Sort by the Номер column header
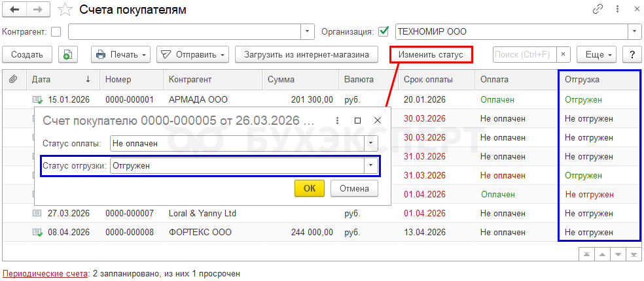The image size is (644, 281). (132, 80)
